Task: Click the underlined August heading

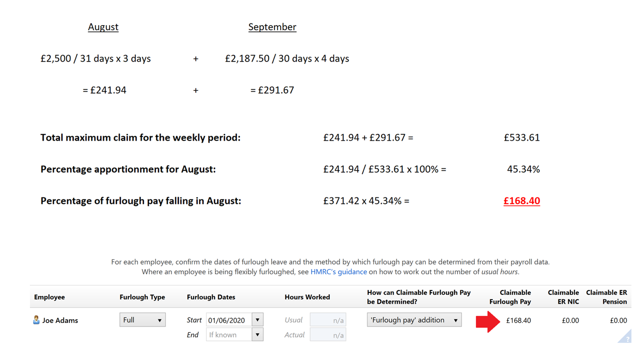Action: (x=103, y=27)
